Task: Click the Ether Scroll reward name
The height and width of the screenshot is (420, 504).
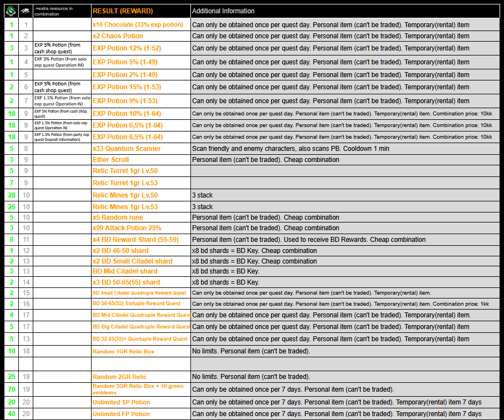Action: pyautogui.click(x=110, y=160)
